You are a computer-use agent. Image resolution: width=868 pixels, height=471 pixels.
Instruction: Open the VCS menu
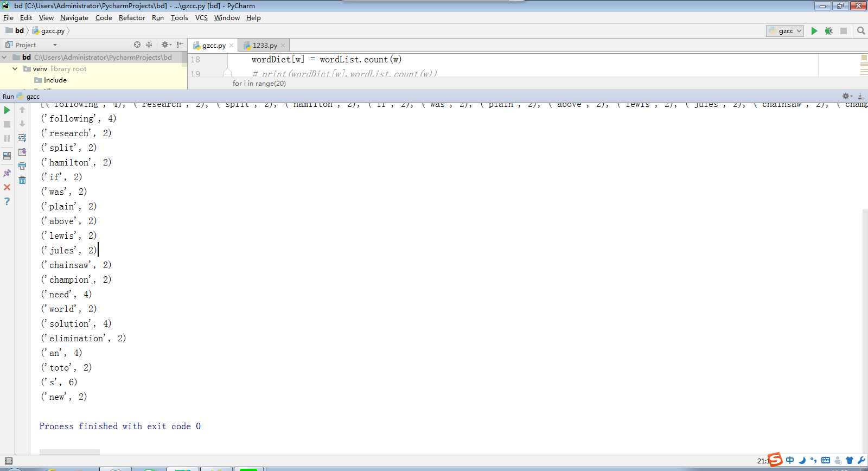point(201,17)
